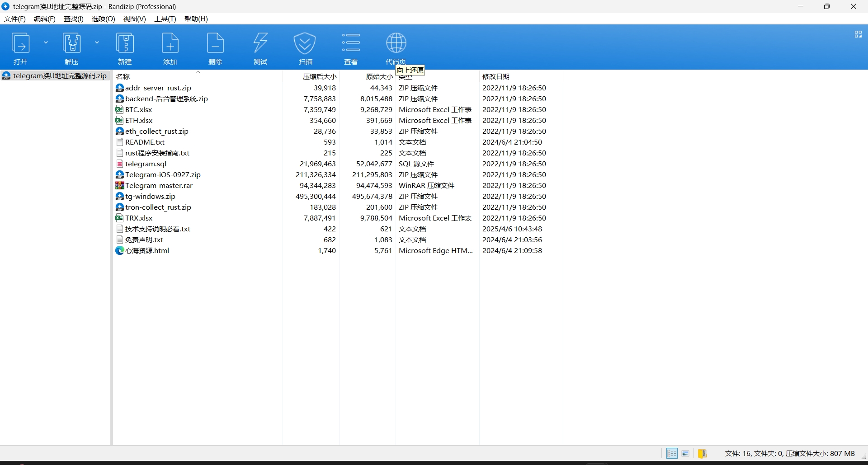
Task: Click the README.txt document icon
Action: tap(120, 142)
